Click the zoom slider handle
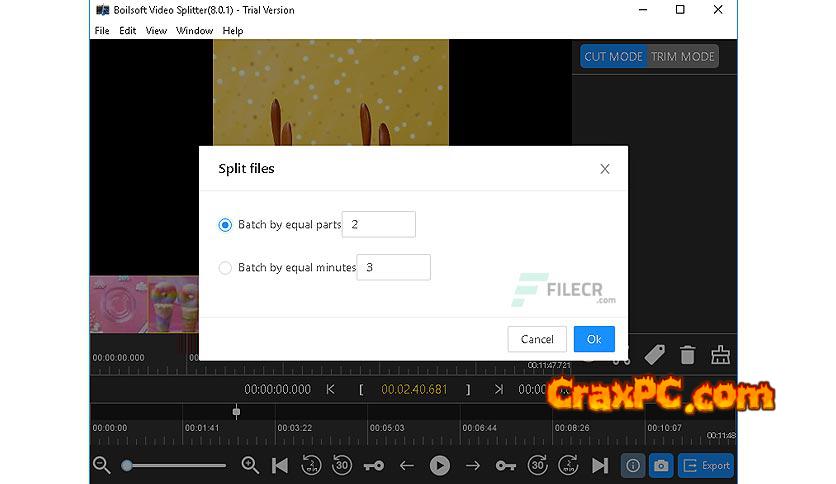The height and width of the screenshot is (484, 836). (127, 465)
